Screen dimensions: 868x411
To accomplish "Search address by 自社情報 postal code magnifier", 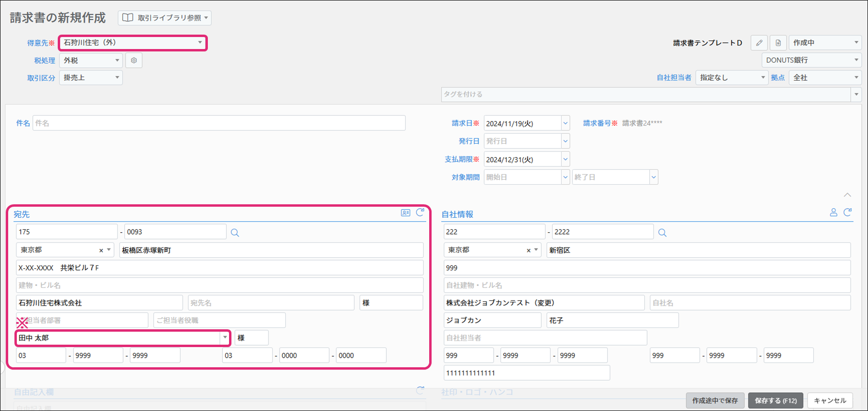I will (x=662, y=233).
